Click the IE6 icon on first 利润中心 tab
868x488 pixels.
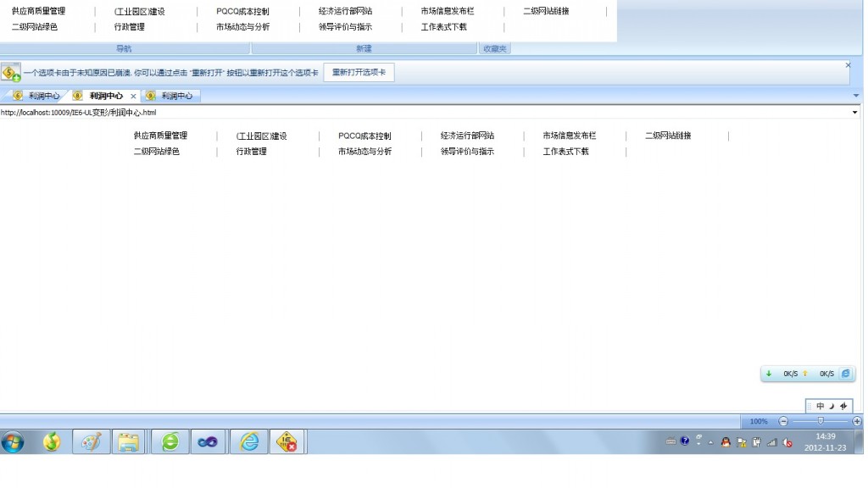click(x=18, y=96)
